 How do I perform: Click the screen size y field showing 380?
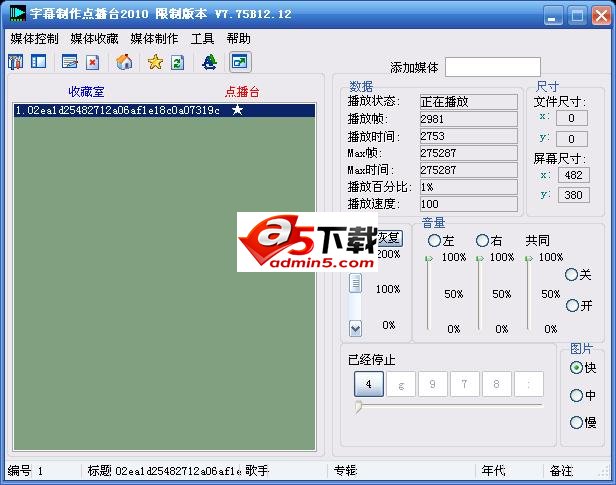(x=574, y=195)
